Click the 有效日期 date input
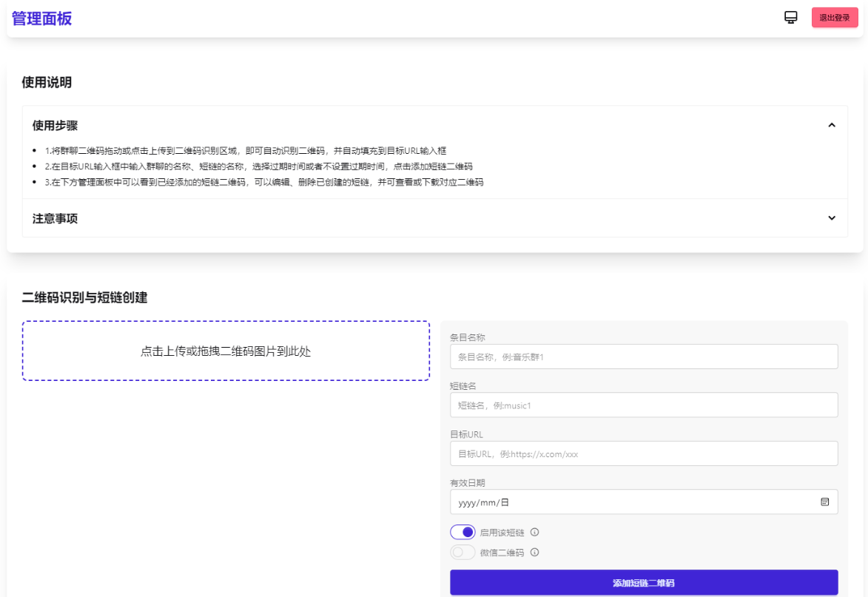Image resolution: width=868 pixels, height=597 pixels. (x=644, y=502)
